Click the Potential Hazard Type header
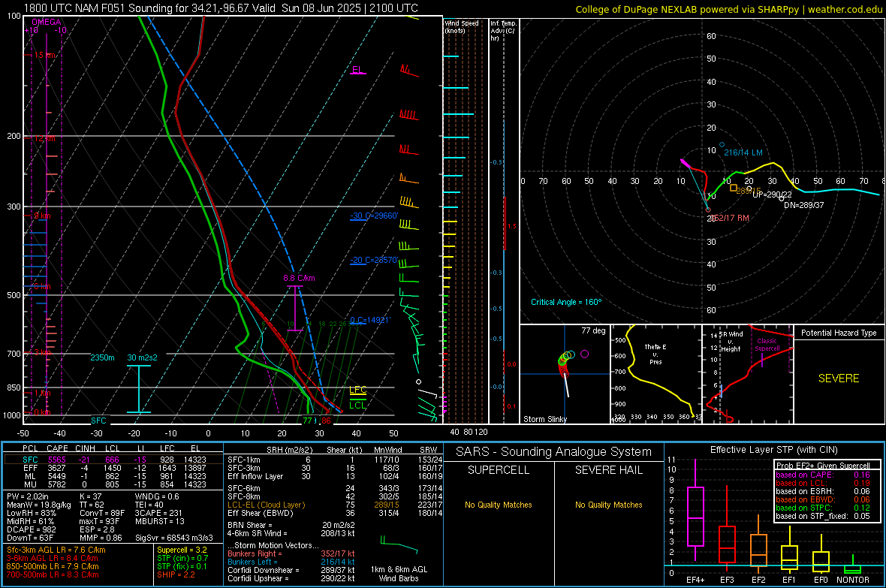Image resolution: width=886 pixels, height=588 pixels. coord(839,333)
